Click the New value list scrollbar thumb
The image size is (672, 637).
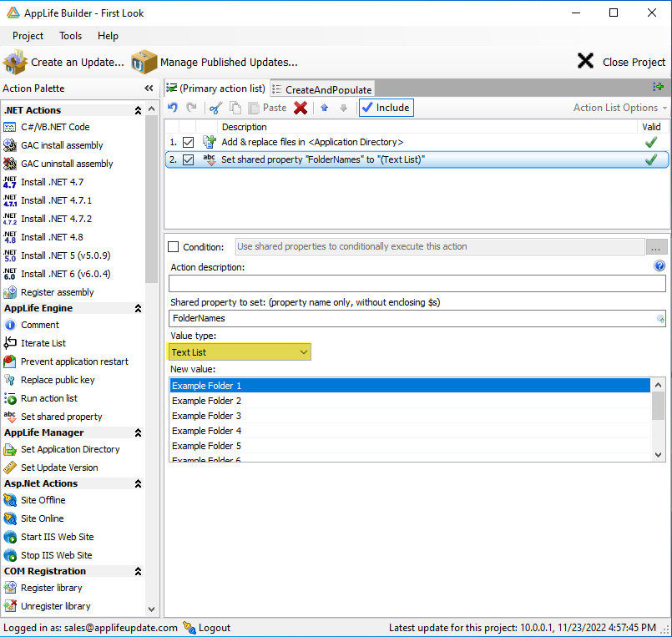click(659, 406)
